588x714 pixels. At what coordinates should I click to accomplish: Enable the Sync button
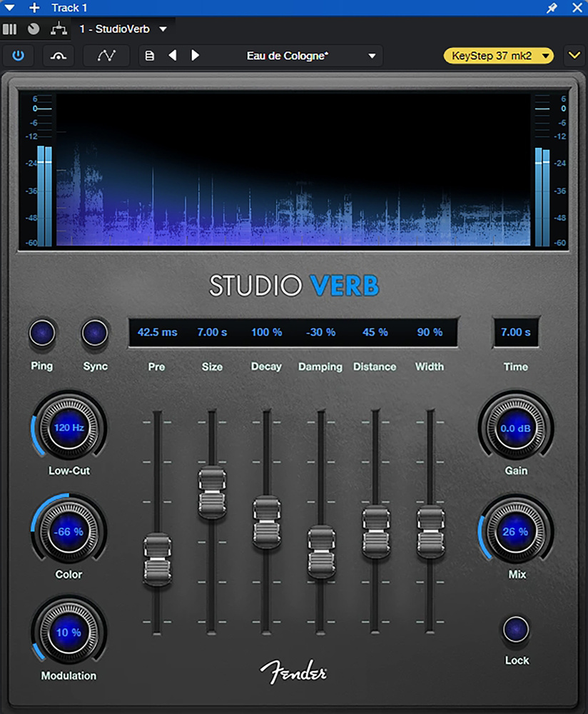(94, 333)
